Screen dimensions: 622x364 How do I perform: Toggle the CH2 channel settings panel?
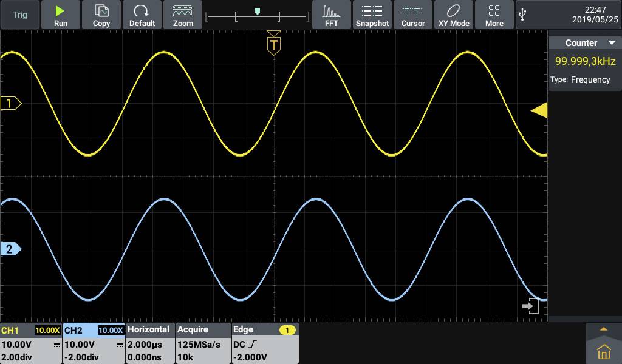[x=94, y=343]
